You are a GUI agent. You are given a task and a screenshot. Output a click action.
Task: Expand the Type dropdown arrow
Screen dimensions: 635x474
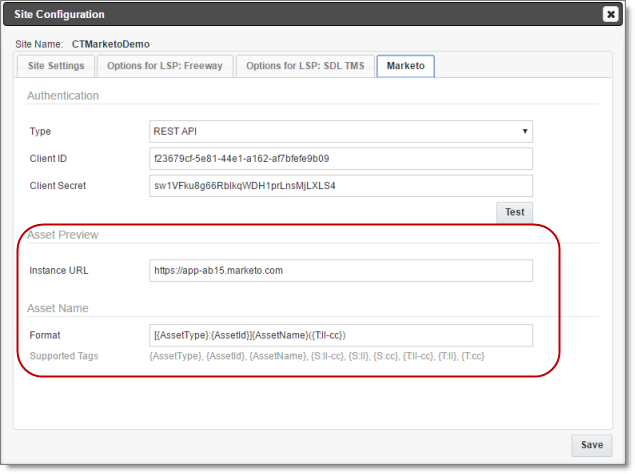pos(525,131)
